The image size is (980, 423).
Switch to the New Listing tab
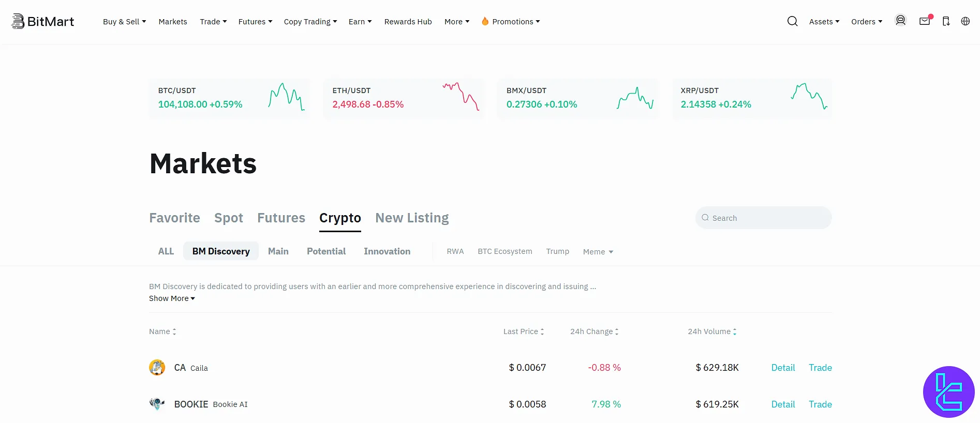[x=412, y=218]
